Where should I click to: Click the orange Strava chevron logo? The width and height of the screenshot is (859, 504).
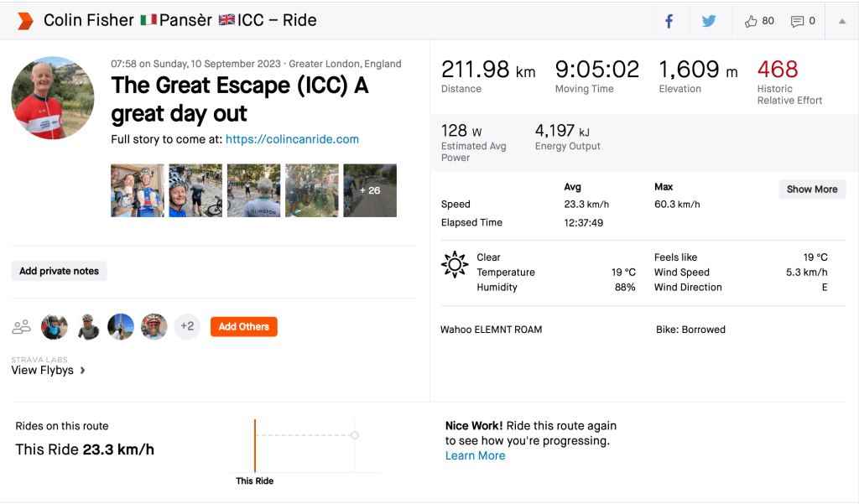(x=25, y=21)
